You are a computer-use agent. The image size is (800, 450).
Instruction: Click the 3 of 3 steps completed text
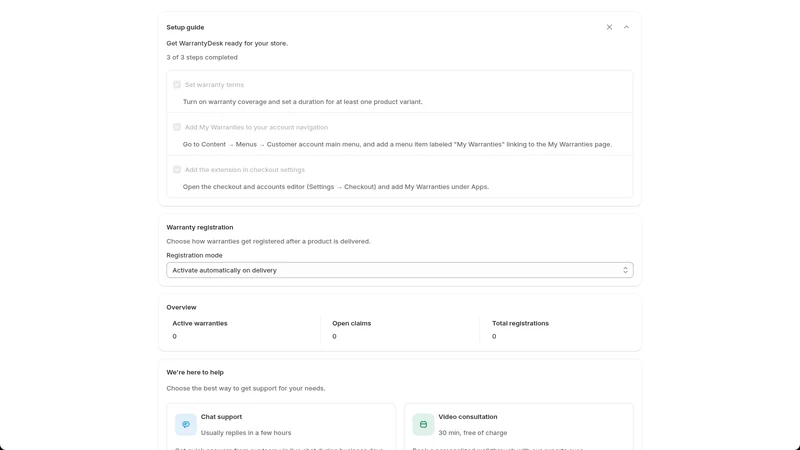coord(202,58)
